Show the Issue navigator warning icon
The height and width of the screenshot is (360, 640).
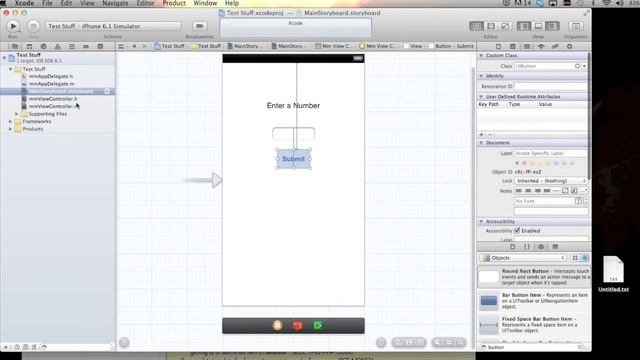58,47
